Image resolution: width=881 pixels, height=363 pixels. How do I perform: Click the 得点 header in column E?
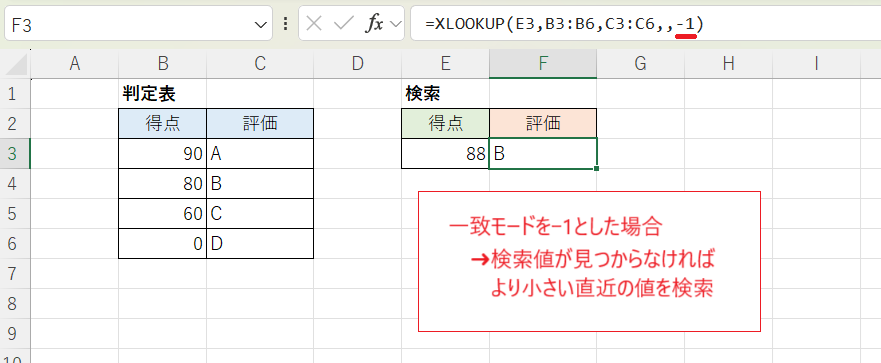coord(446,123)
